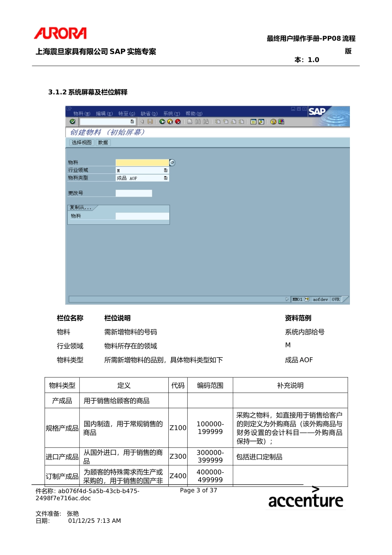This screenshot has height=555, width=392.
Task: Expand the 行业领域 dropdown list
Action: pos(166,171)
